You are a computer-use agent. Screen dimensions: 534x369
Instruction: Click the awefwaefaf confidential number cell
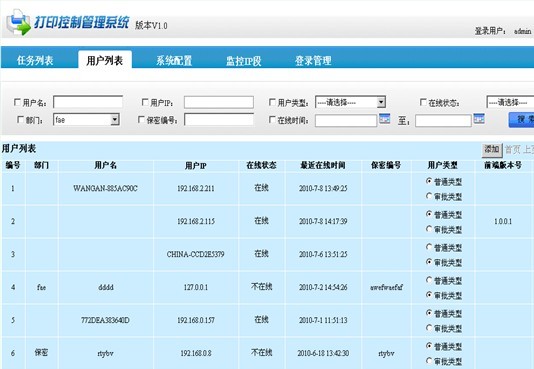pos(387,287)
